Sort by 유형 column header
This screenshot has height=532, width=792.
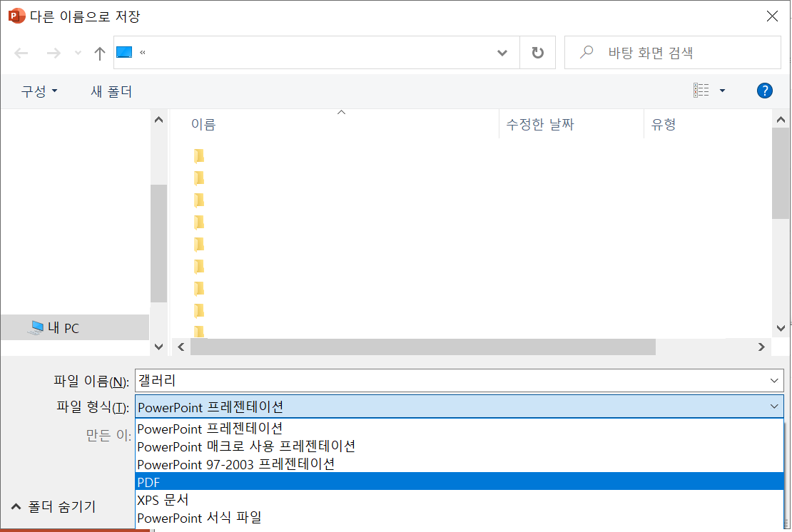(663, 124)
